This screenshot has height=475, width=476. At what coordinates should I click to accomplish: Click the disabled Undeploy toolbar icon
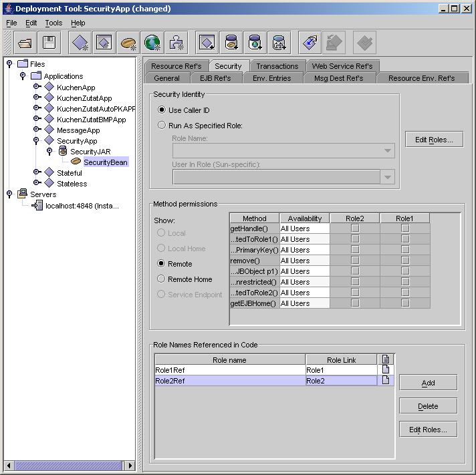(x=334, y=43)
